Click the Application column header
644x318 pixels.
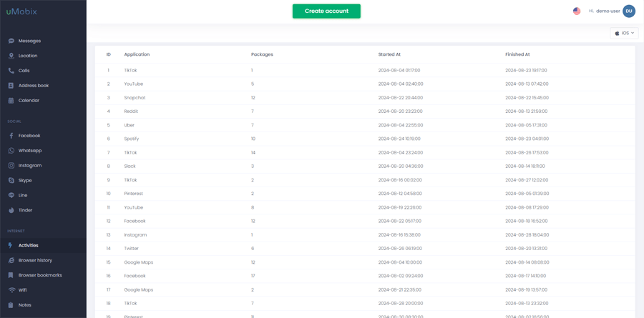137,54
